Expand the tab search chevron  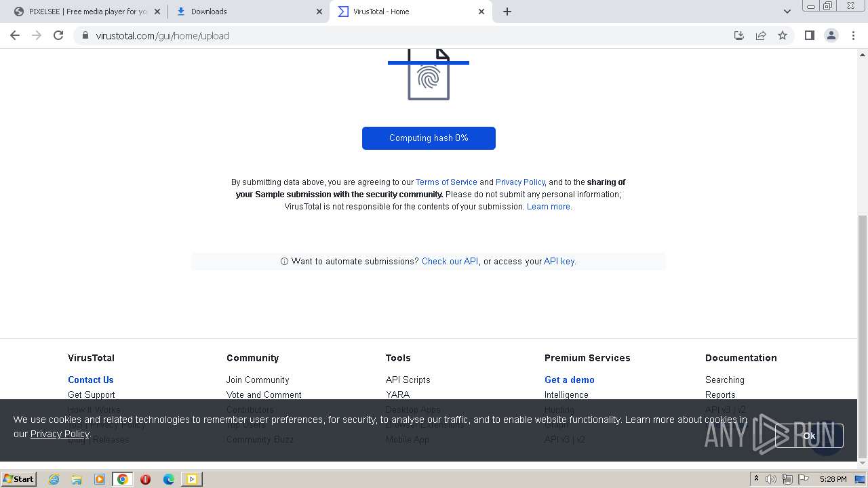(x=787, y=12)
